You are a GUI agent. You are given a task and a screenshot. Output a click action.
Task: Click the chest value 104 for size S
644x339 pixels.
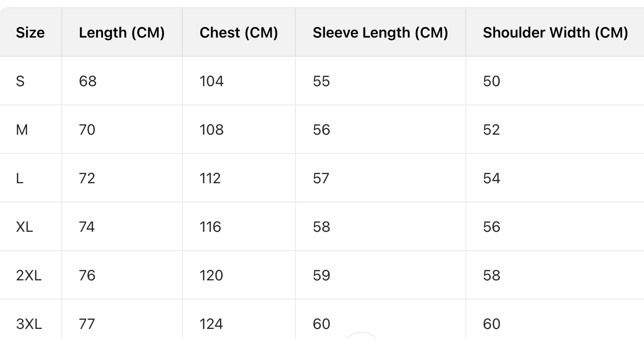pyautogui.click(x=212, y=81)
